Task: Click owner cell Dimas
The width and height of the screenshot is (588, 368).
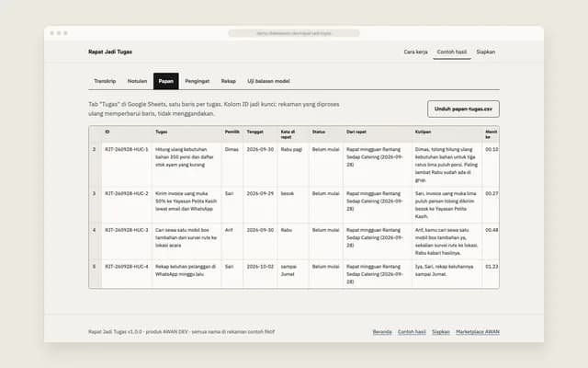Action: click(232, 165)
